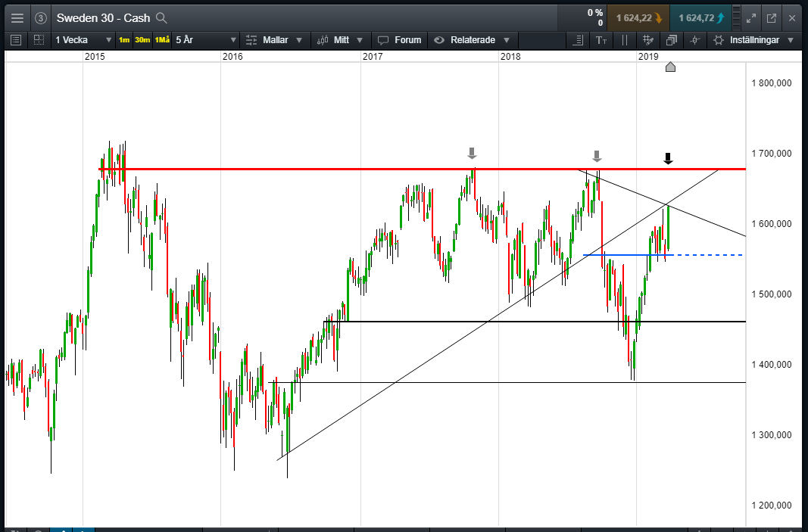This screenshot has height=532, width=808.
Task: Click the dashed selection layout icon
Action: 39,39
